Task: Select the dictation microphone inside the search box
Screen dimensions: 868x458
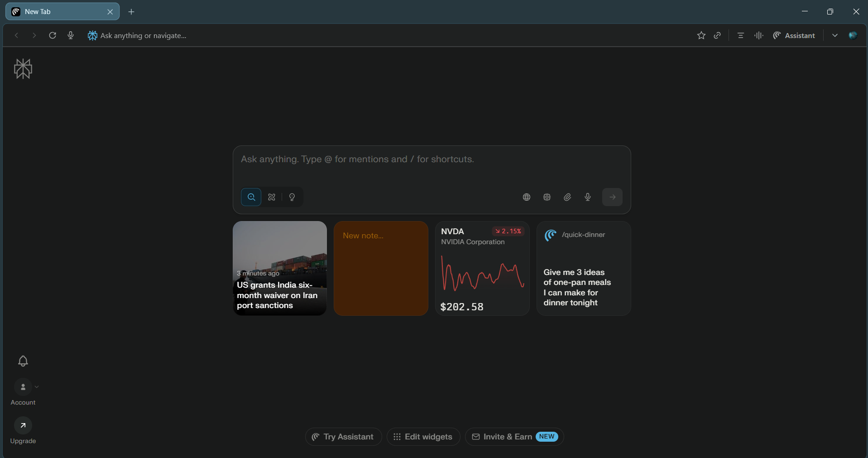Action: [587, 197]
